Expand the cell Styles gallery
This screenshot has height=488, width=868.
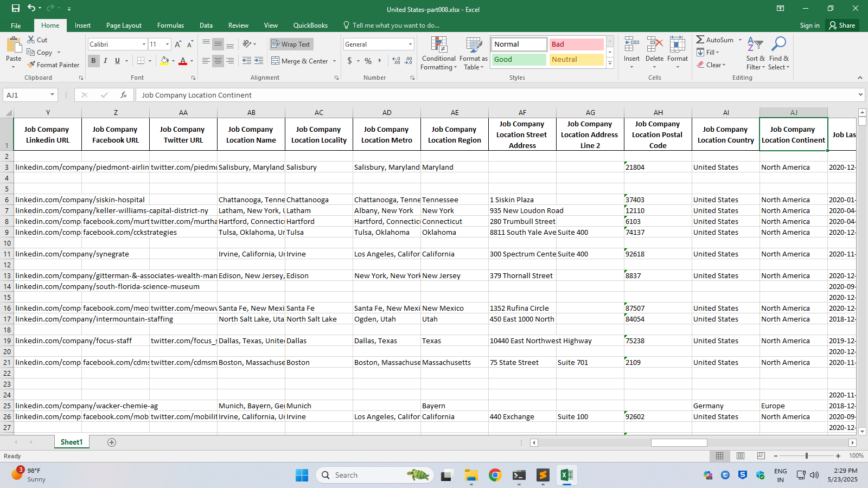[610, 63]
